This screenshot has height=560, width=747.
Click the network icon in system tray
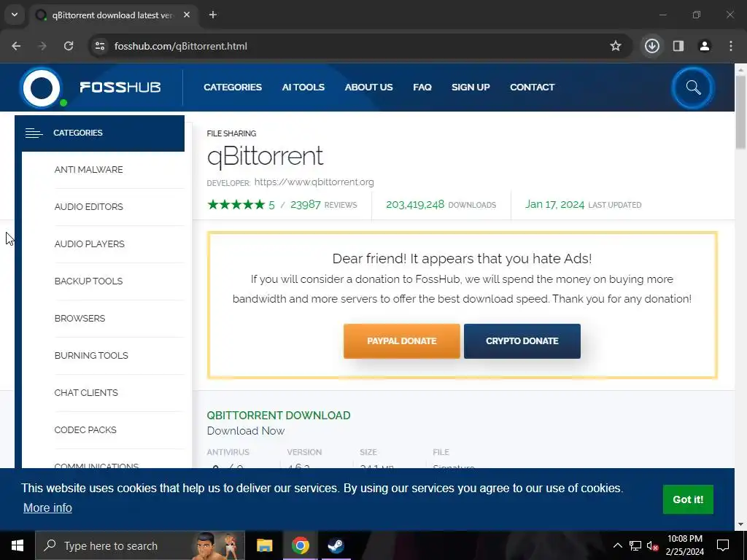pyautogui.click(x=635, y=545)
